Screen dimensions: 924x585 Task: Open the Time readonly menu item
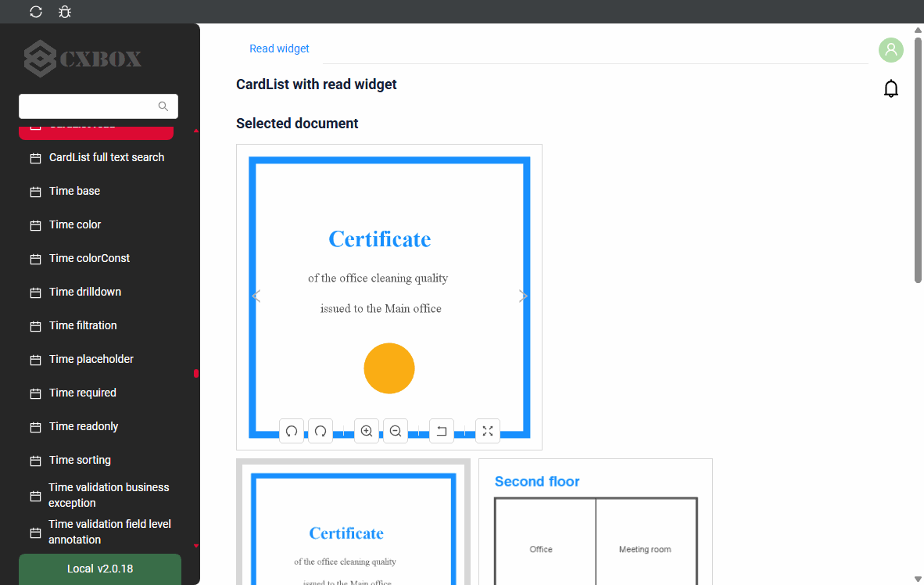pyautogui.click(x=98, y=426)
